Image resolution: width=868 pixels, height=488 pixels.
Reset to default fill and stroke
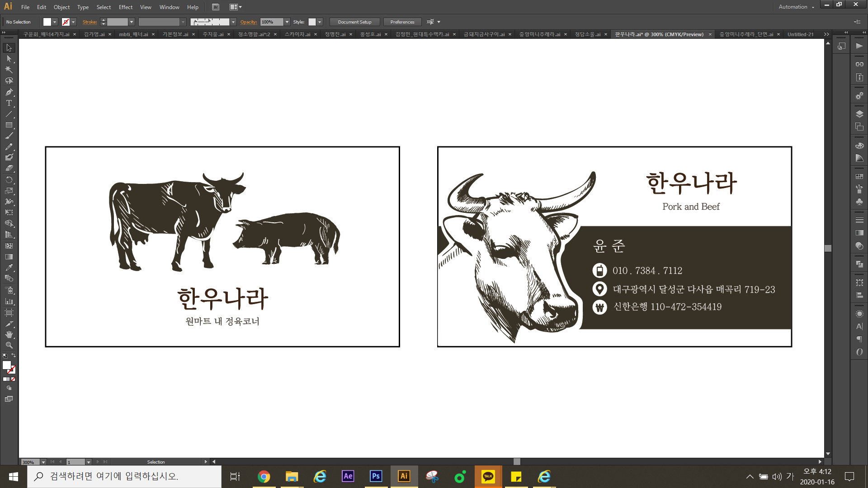(x=5, y=356)
